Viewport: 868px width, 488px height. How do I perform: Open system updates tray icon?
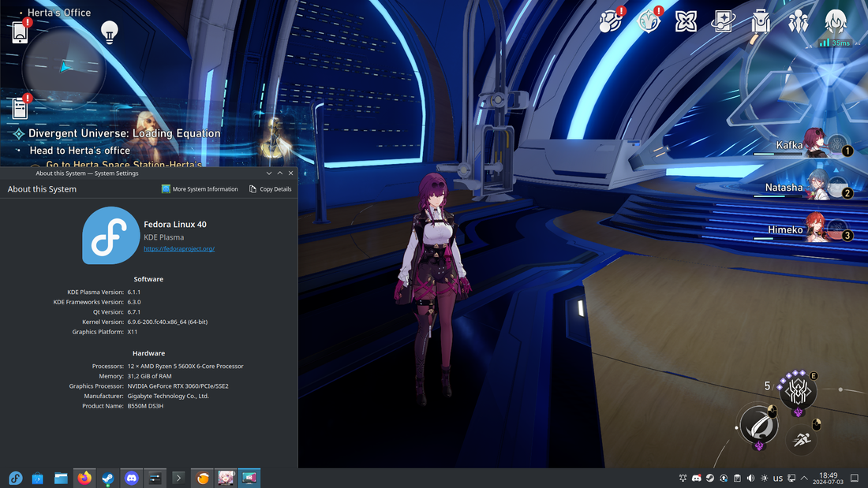point(724,479)
